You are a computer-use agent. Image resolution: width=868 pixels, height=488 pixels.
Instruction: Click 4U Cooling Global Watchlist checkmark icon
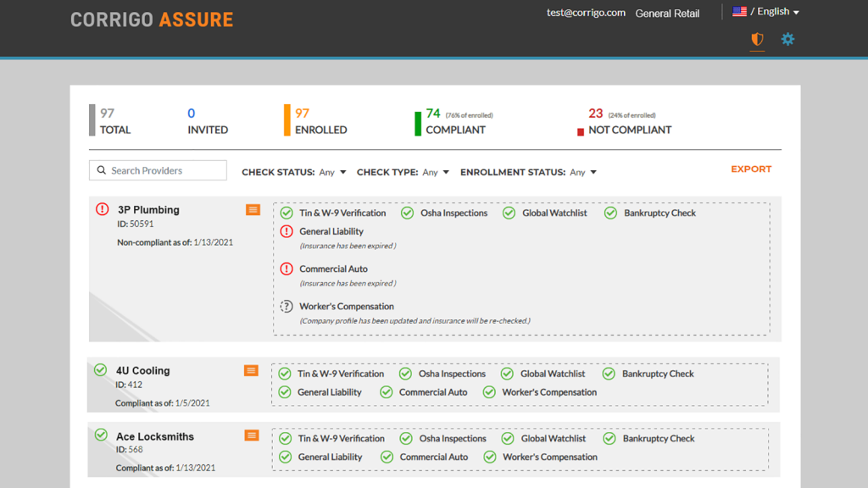507,374
